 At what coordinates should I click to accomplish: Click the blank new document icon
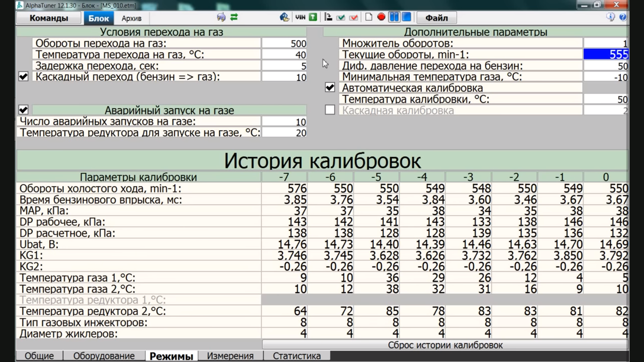tap(369, 17)
